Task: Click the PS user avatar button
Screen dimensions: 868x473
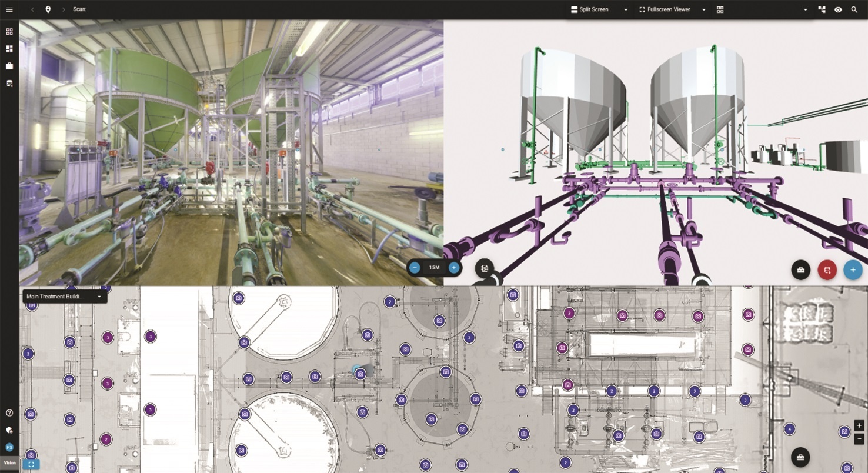Action: pyautogui.click(x=9, y=447)
